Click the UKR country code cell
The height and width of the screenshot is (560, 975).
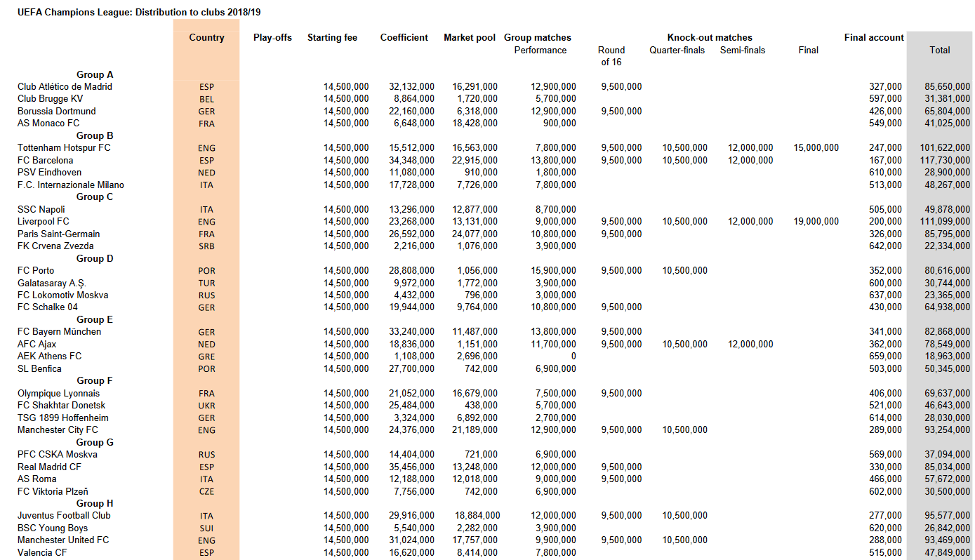click(206, 406)
